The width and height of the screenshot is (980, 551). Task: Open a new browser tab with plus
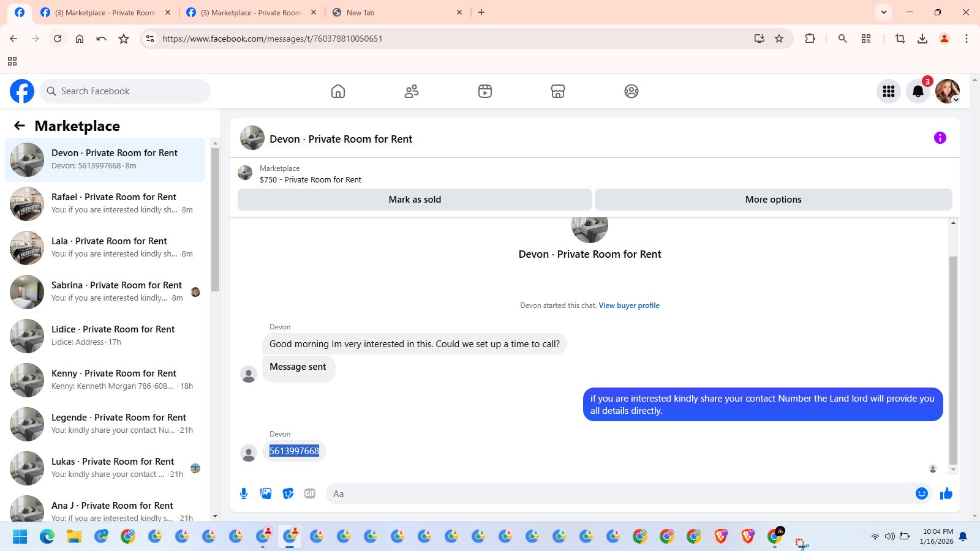481,12
